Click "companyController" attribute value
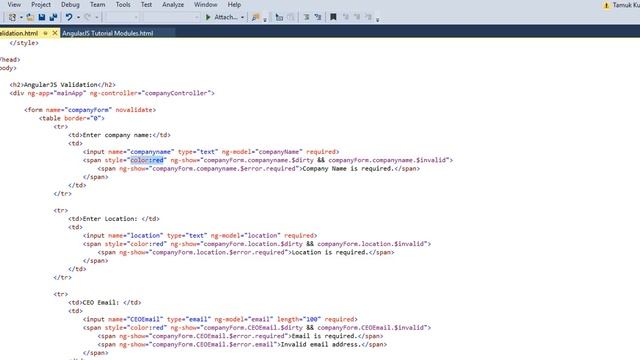Viewport: 640px width, 360px height. 176,93
